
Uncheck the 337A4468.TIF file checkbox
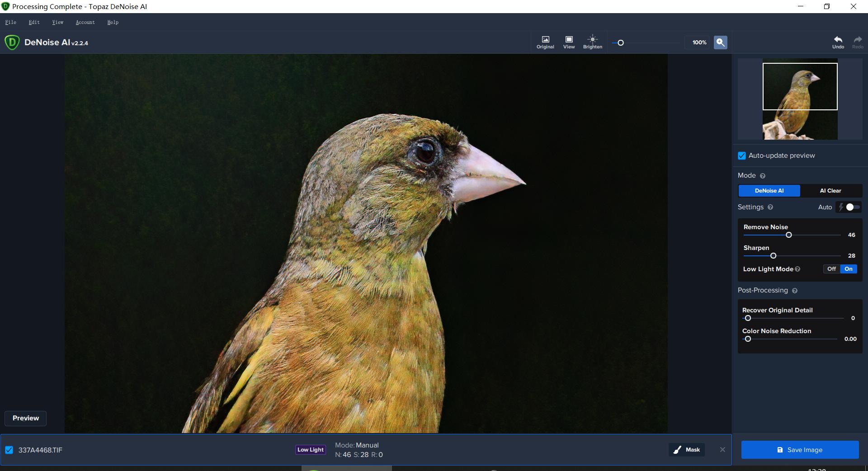tap(9, 450)
